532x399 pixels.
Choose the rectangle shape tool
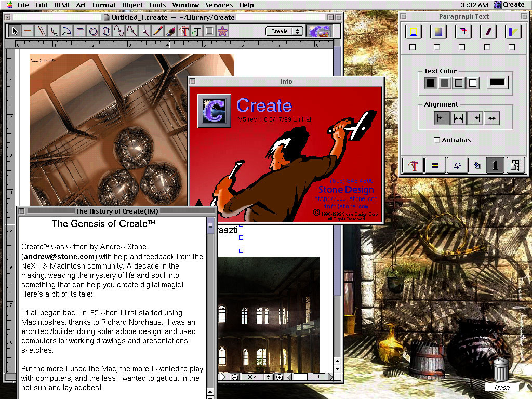click(80, 31)
